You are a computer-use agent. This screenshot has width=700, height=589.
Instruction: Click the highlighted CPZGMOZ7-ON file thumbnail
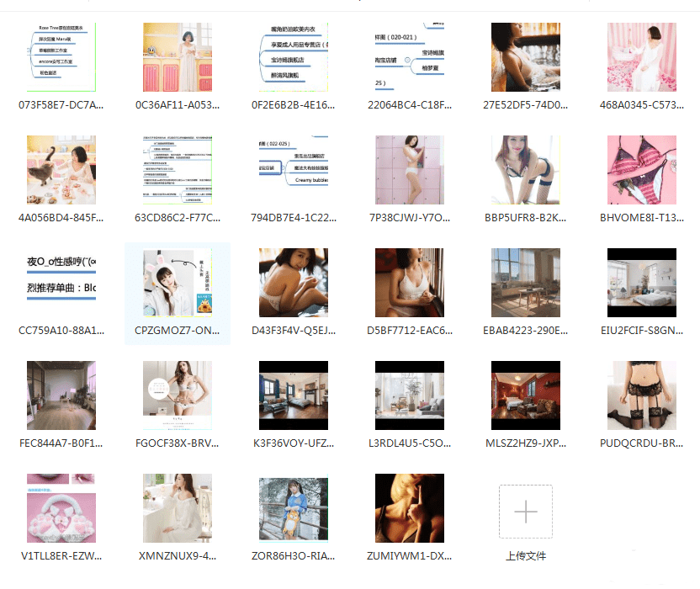[x=178, y=283]
